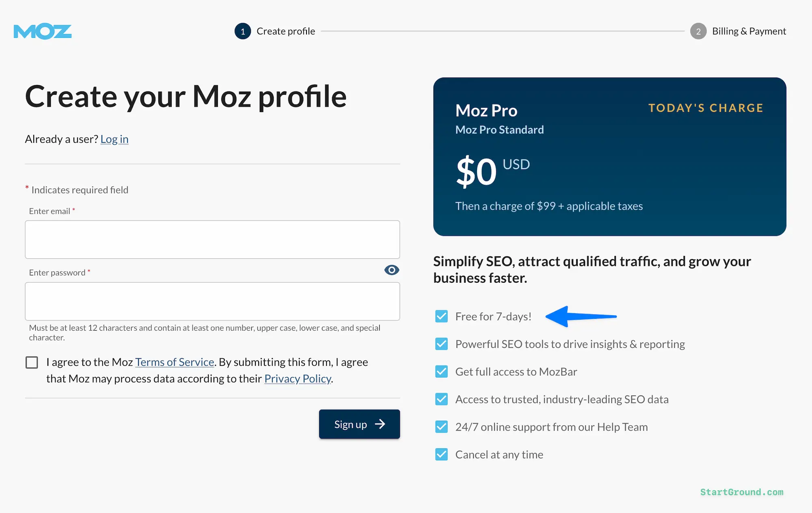
Task: Focus the Enter password field
Action: tap(212, 301)
